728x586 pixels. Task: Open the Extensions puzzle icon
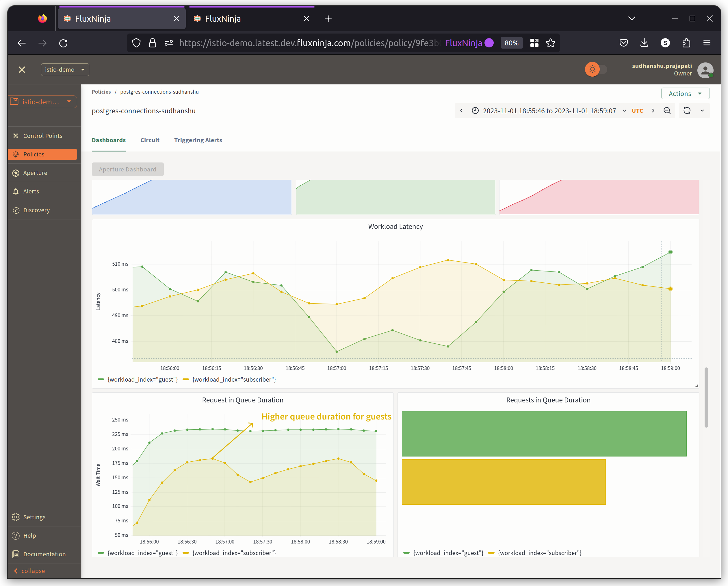coord(686,43)
